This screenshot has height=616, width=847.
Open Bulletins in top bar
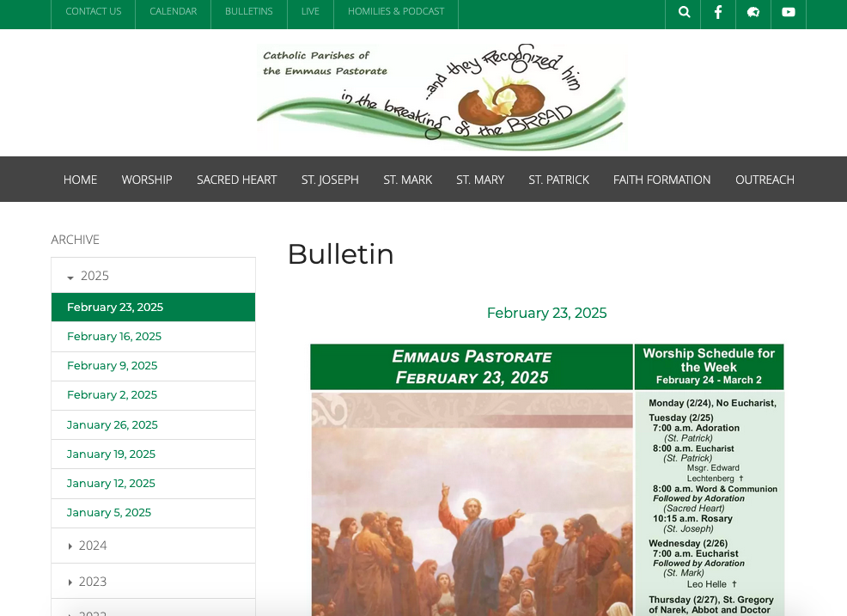248,11
